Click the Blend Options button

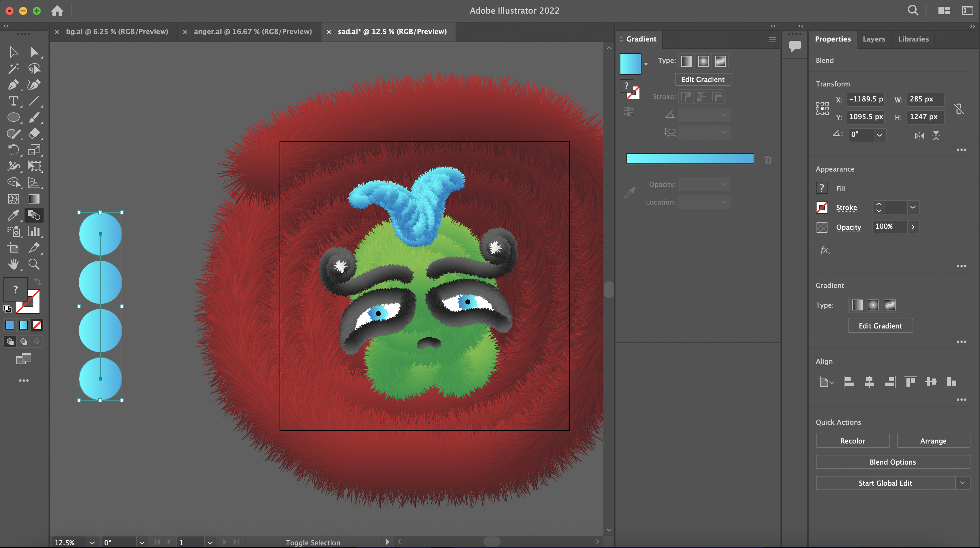892,462
